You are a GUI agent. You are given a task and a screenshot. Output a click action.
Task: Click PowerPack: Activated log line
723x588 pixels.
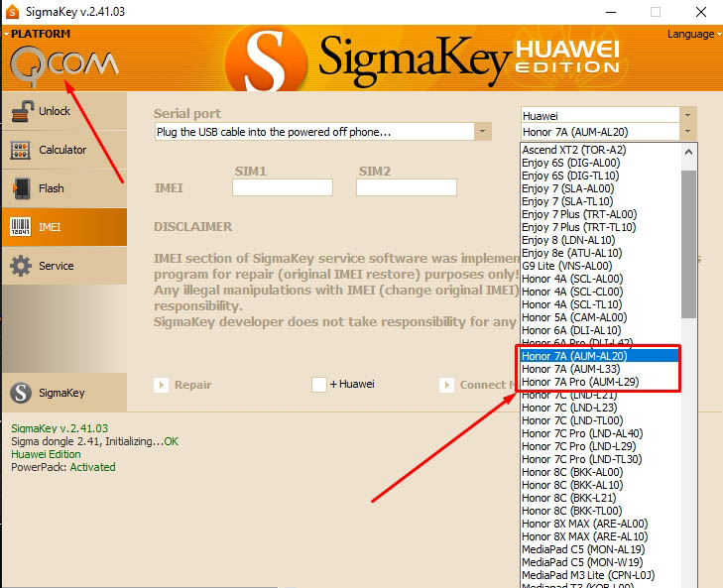63,467
